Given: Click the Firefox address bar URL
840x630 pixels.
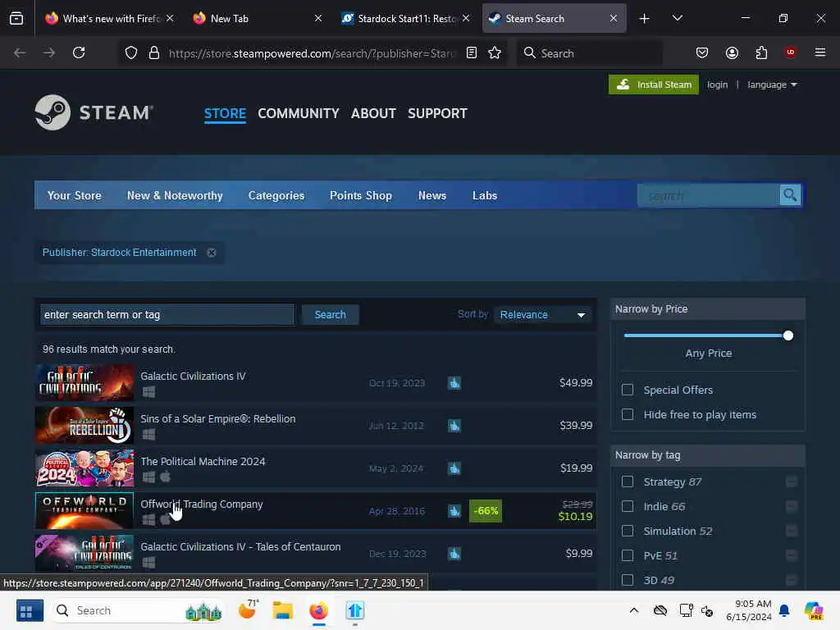Looking at the screenshot, I should [311, 53].
